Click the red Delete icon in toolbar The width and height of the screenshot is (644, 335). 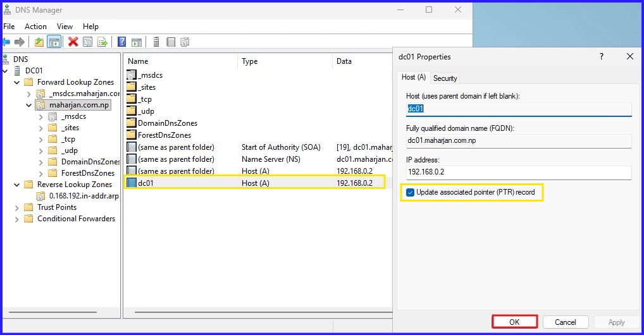73,42
